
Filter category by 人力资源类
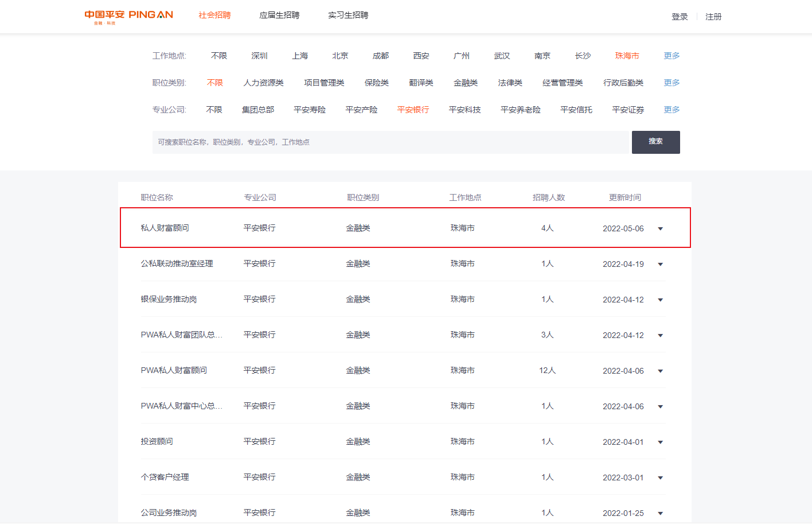(x=263, y=83)
